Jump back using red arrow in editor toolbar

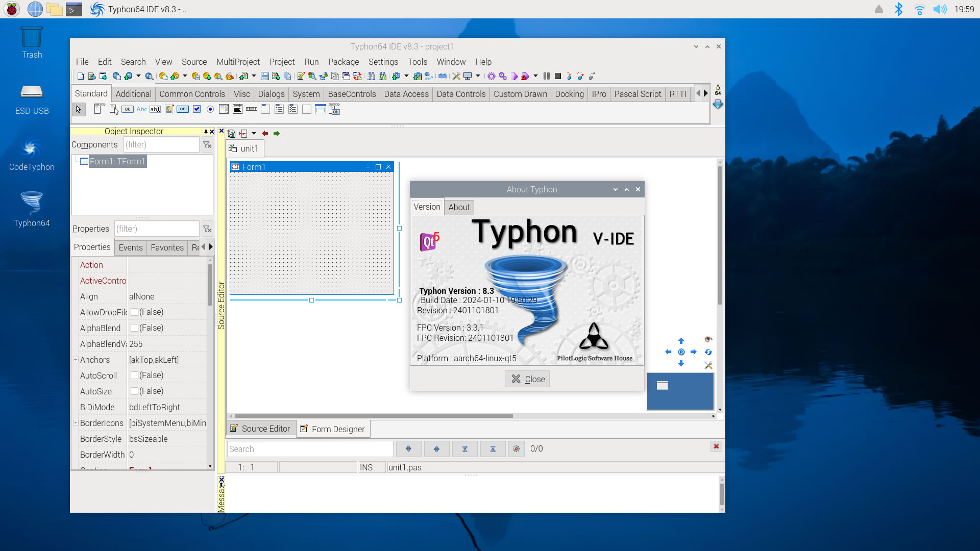(x=265, y=134)
